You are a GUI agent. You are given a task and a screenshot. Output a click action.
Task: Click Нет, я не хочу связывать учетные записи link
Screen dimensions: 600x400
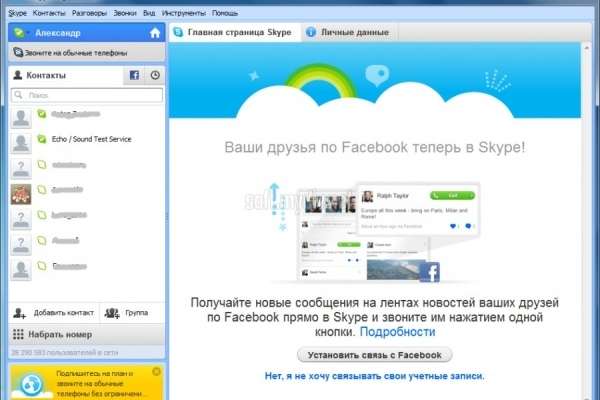(x=374, y=376)
